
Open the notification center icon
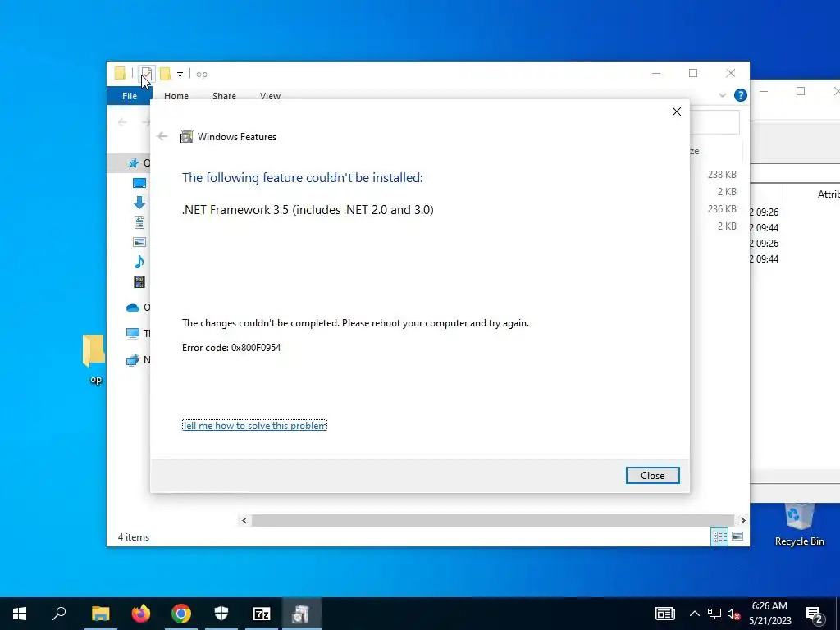814,614
